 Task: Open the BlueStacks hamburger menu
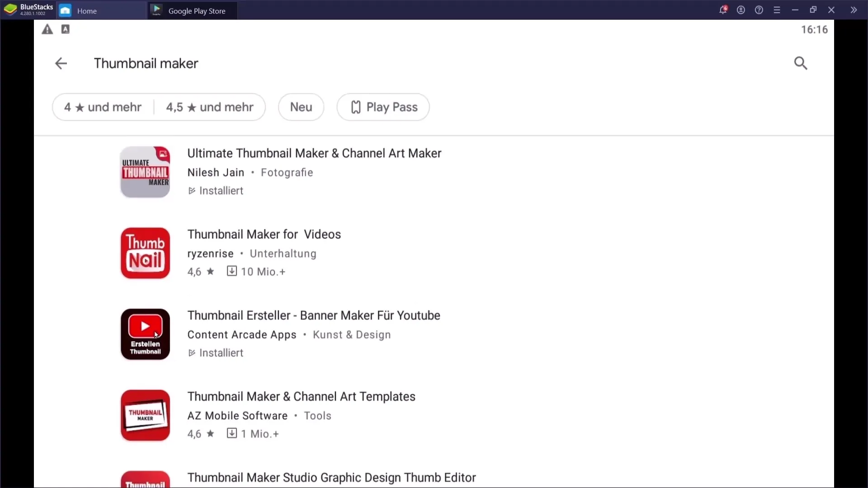777,10
